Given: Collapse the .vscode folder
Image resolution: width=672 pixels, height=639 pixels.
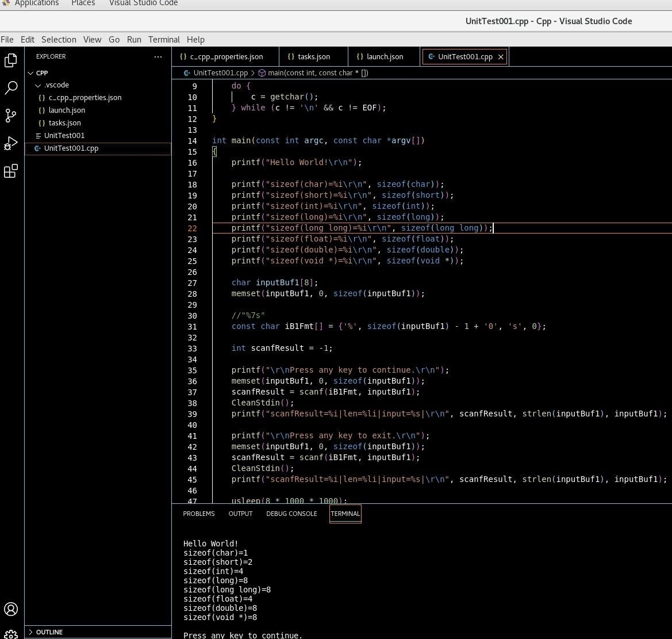Looking at the screenshot, I should (56, 85).
